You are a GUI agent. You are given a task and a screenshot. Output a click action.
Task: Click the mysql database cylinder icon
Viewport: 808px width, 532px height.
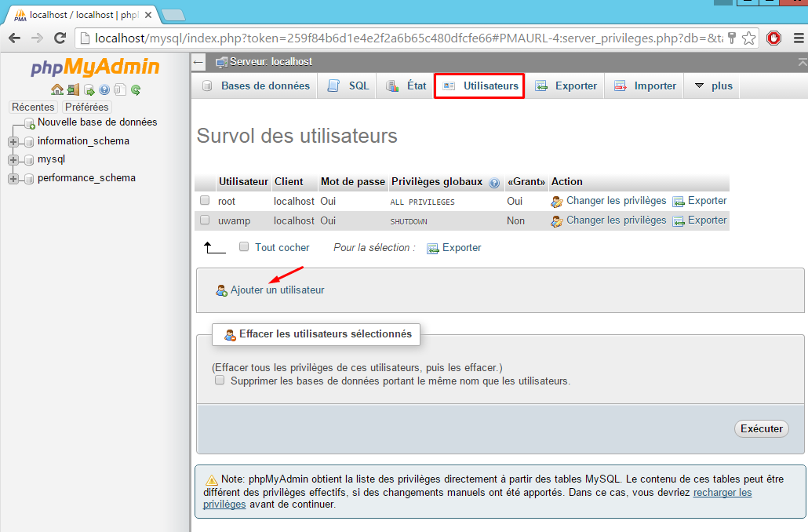[x=29, y=160]
